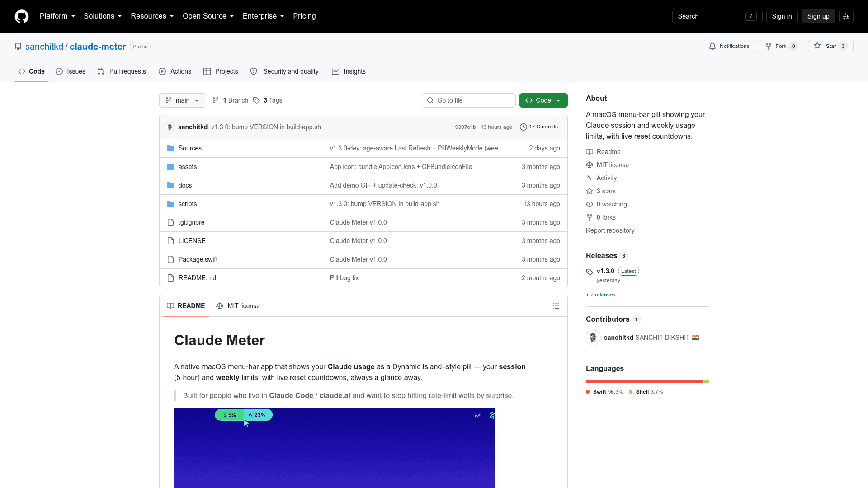Viewport: 868px width, 488px height.
Task: Click the green Shell language dot
Action: point(631,392)
